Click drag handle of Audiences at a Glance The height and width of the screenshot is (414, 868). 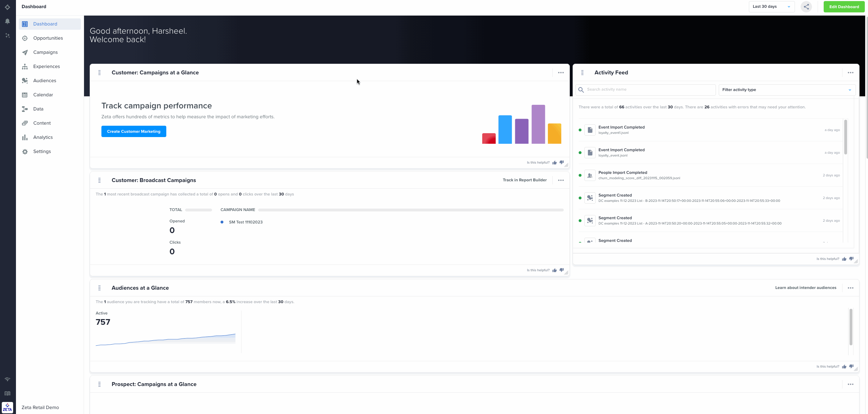pyautogui.click(x=99, y=288)
